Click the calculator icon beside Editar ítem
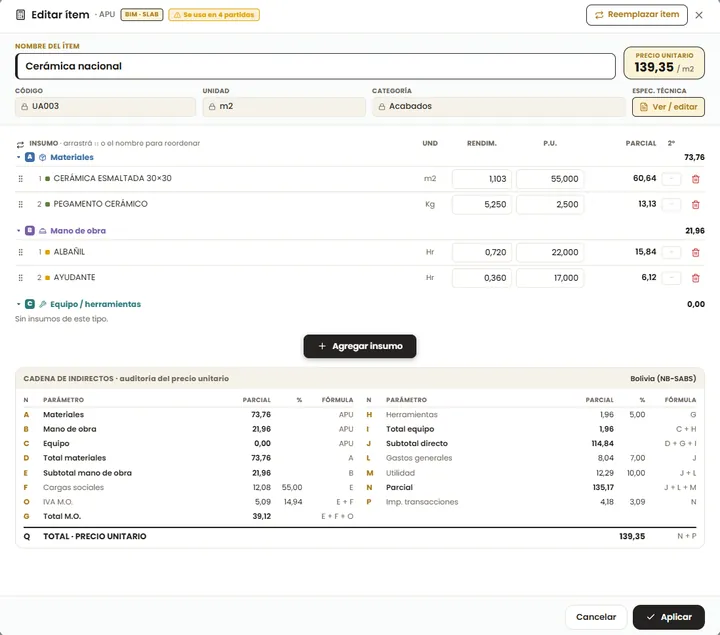The width and height of the screenshot is (720, 635). point(21,15)
